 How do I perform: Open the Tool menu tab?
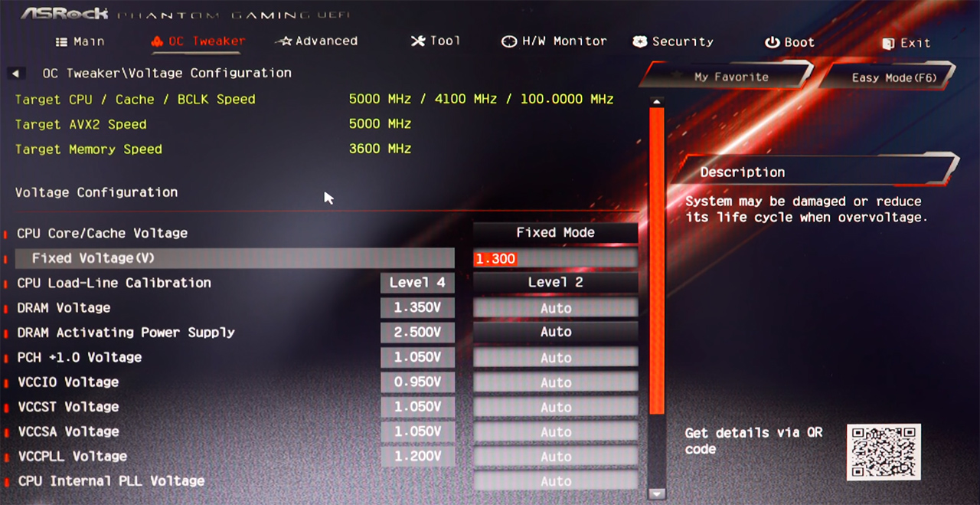[x=436, y=41]
